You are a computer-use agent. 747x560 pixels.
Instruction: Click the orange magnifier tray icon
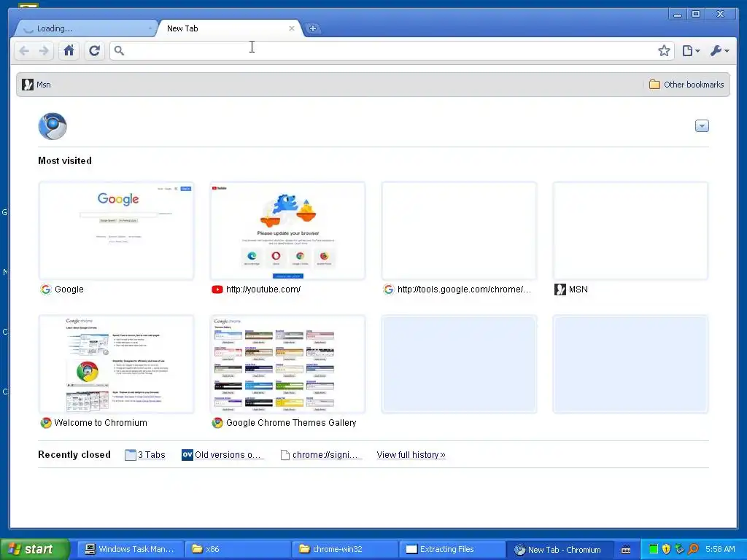pyautogui.click(x=693, y=549)
